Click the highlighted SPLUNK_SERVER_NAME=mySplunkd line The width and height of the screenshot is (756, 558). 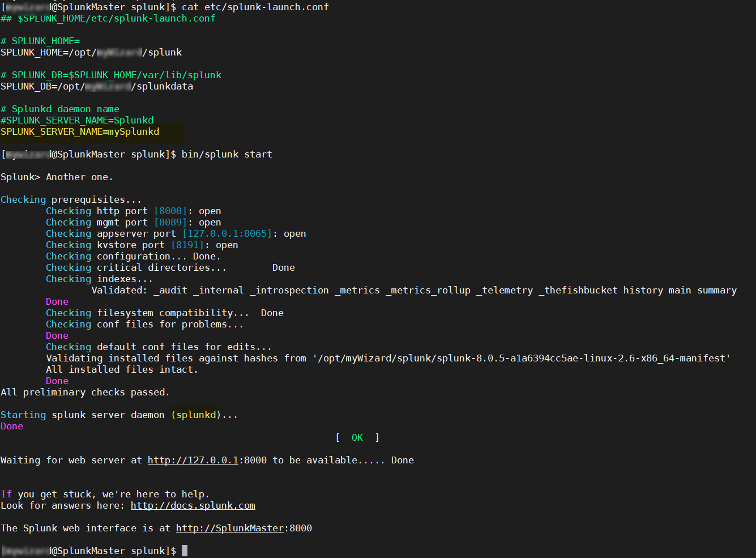click(x=80, y=131)
